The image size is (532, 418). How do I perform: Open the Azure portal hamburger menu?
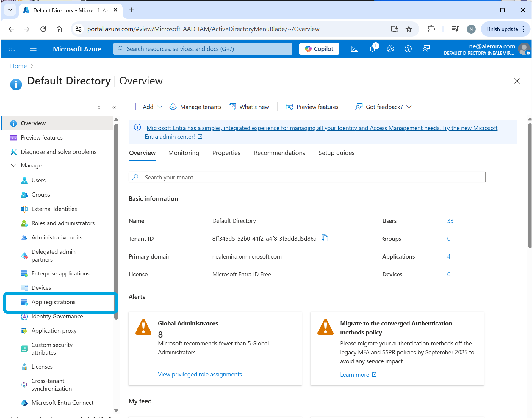pos(33,49)
